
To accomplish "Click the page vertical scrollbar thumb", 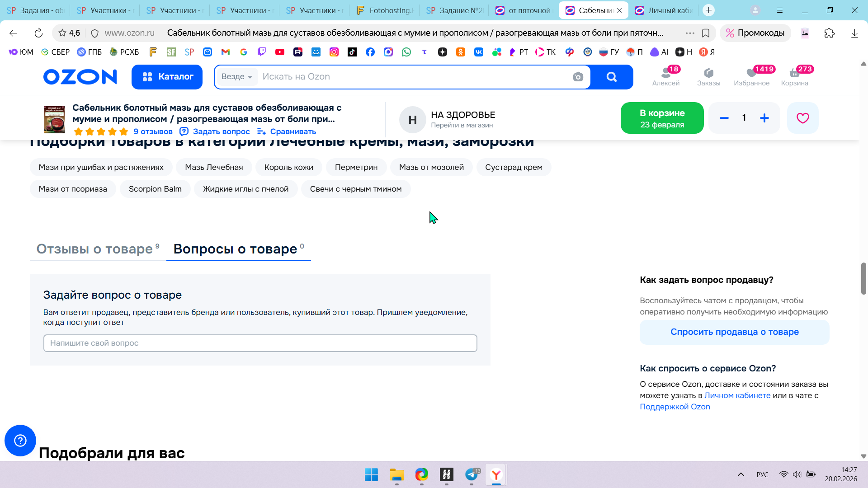I will click(863, 278).
